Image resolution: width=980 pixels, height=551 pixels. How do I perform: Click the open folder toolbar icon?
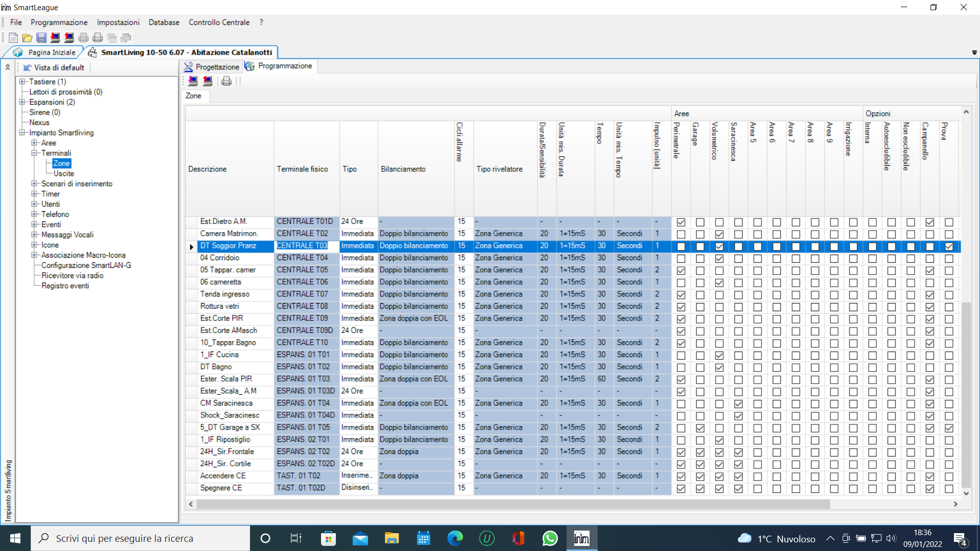click(x=27, y=38)
